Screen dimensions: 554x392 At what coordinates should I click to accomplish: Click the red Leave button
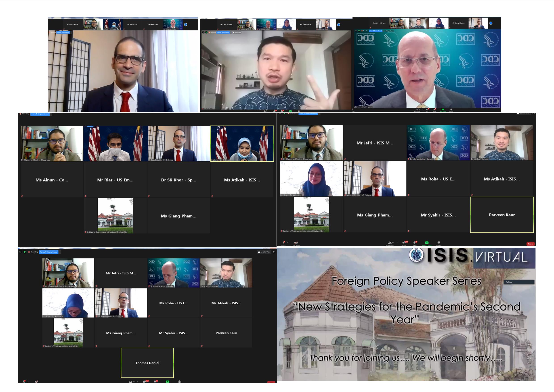tap(530, 244)
